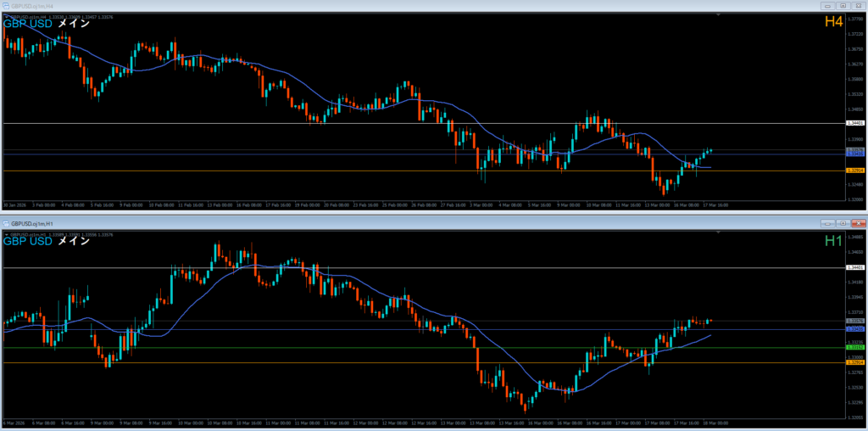The height and width of the screenshot is (431, 868).
Task: Select the orange 1.32914 price label on H4
Action: tap(855, 171)
